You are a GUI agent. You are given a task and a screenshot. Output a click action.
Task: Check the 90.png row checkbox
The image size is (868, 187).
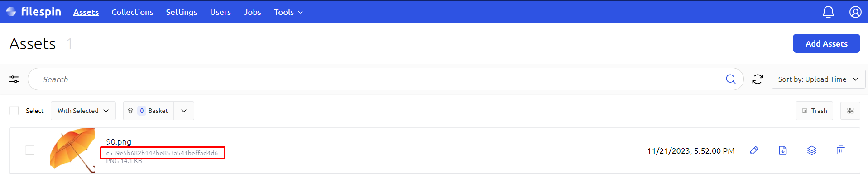click(x=30, y=150)
